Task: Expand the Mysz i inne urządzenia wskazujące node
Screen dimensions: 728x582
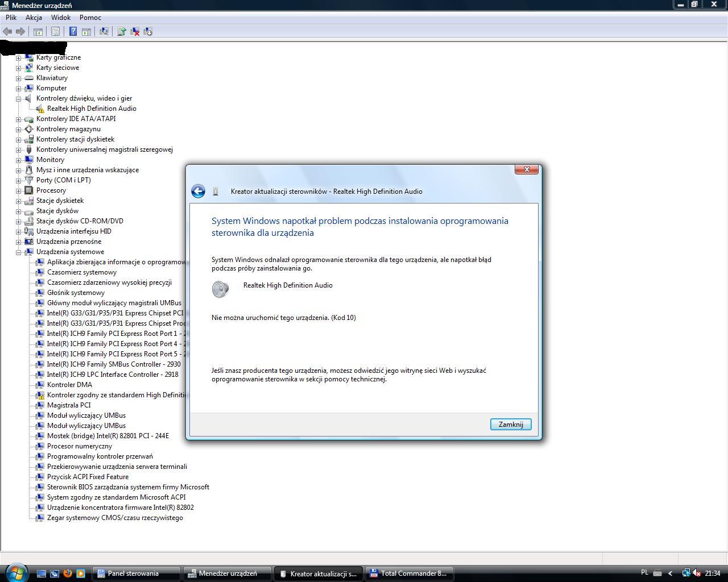Action: (19, 170)
